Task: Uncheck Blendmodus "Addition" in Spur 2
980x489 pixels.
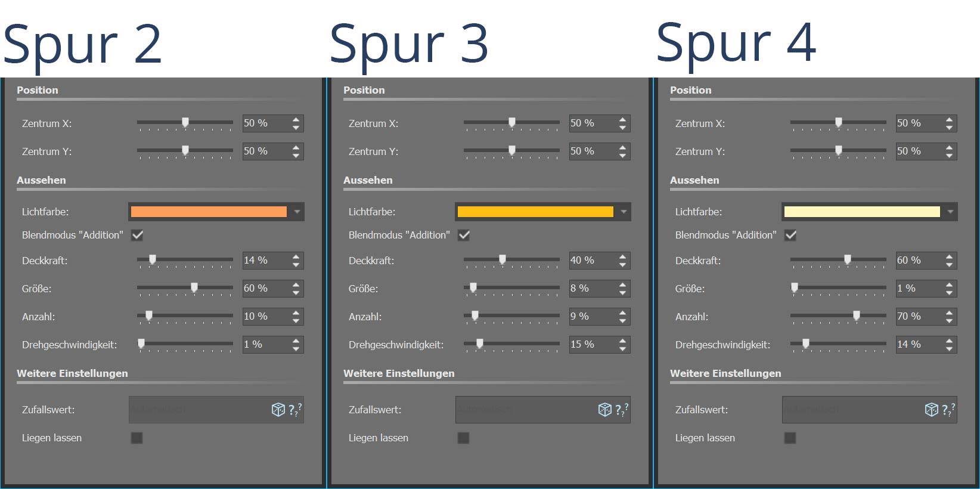Action: click(x=137, y=235)
